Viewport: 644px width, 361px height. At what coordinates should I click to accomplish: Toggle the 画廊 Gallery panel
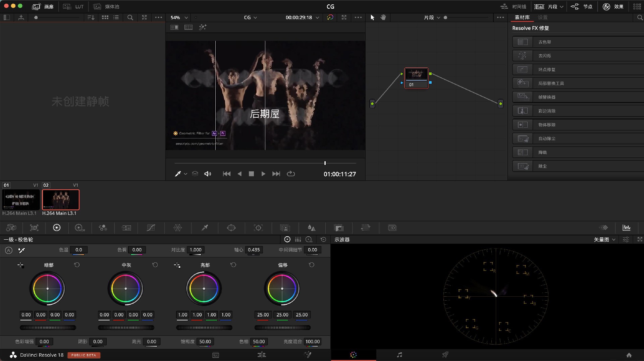pyautogui.click(x=43, y=6)
